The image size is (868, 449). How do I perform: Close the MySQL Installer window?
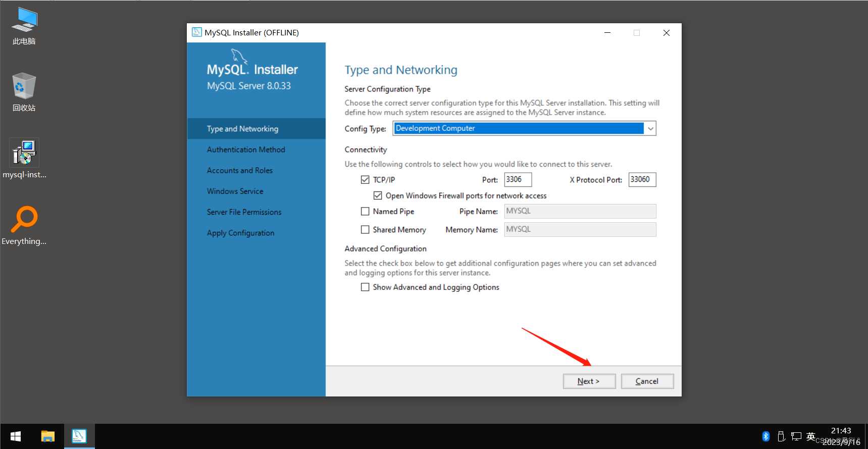(x=667, y=33)
